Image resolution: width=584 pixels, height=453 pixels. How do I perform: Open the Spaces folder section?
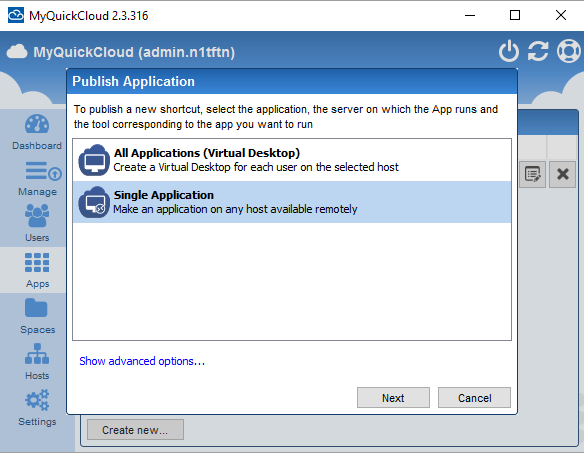tap(37, 316)
